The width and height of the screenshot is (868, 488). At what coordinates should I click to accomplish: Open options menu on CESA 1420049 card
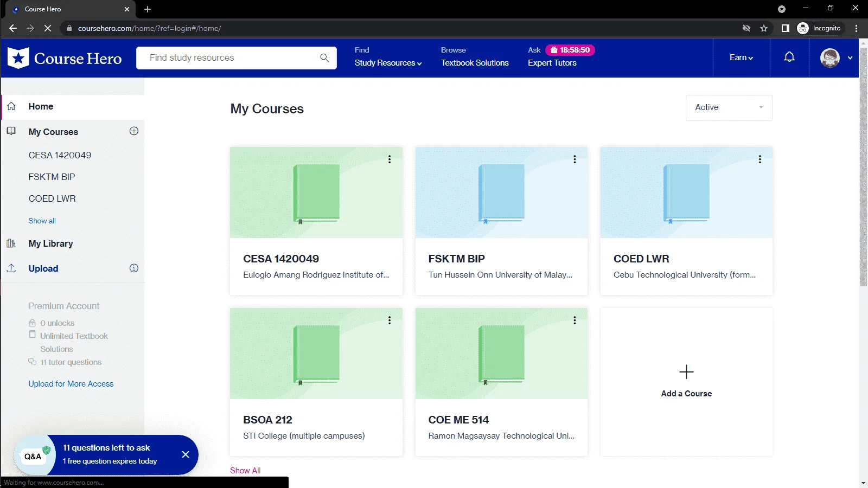pyautogui.click(x=390, y=159)
